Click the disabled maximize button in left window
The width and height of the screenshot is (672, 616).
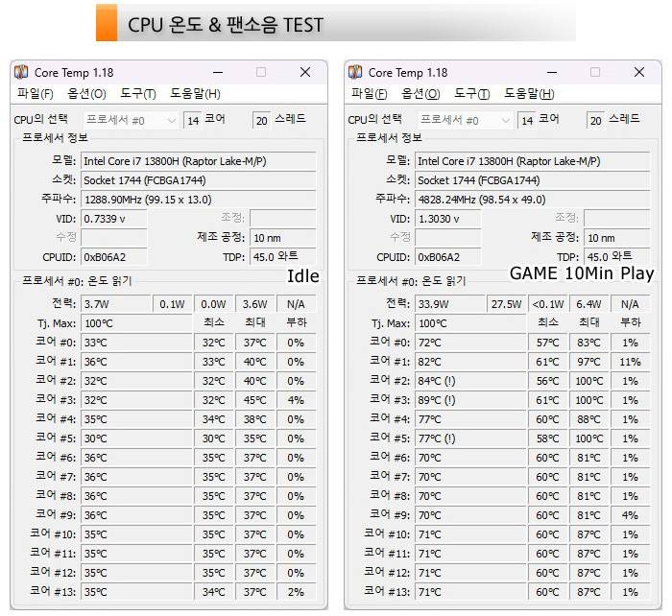click(x=261, y=72)
